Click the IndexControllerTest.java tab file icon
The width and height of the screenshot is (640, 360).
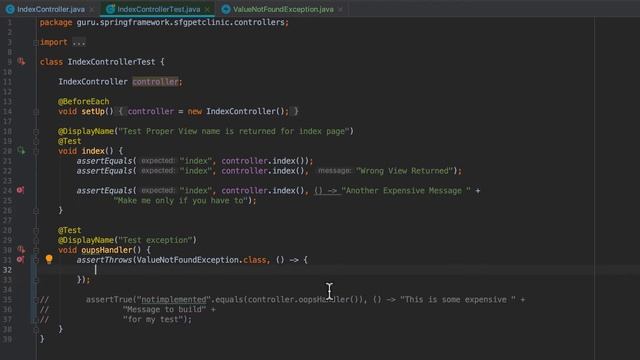[110, 9]
